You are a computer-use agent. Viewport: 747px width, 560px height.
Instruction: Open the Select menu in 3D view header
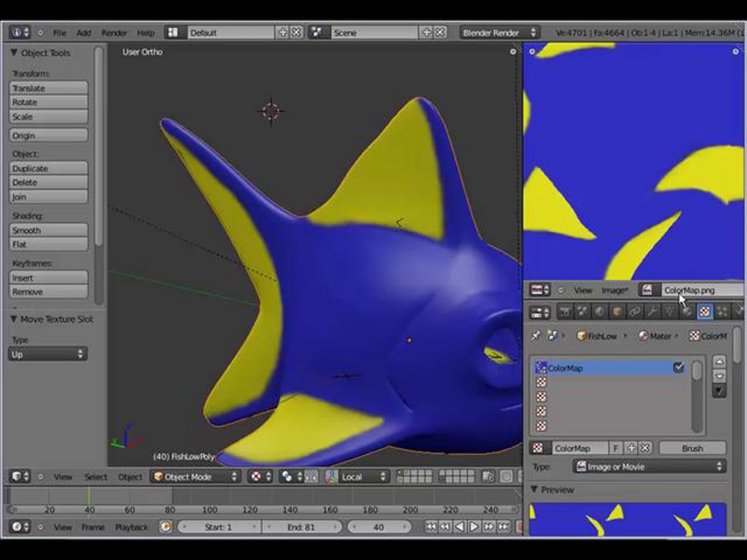[96, 477]
